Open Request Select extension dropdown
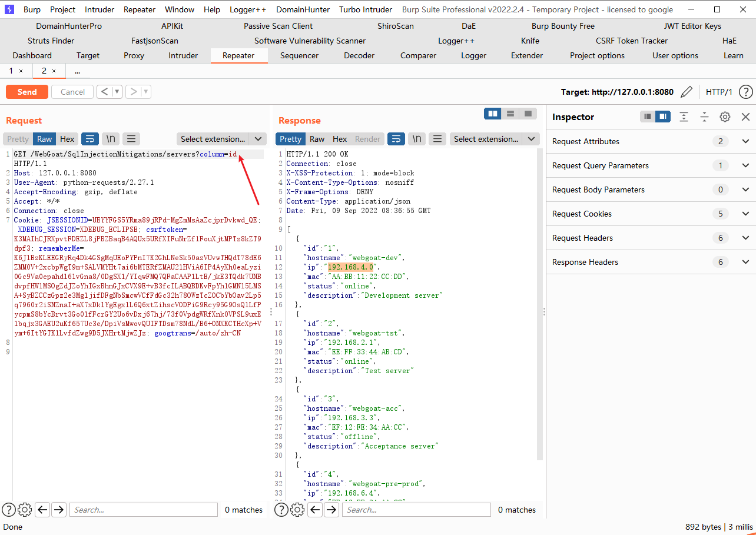756x535 pixels. (221, 139)
